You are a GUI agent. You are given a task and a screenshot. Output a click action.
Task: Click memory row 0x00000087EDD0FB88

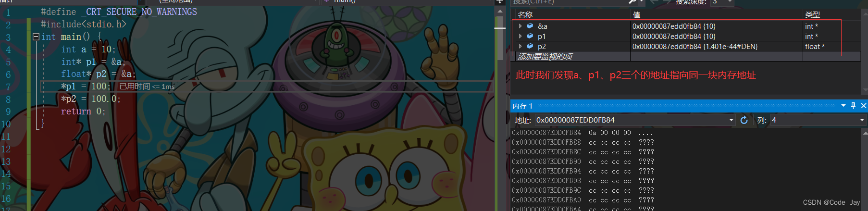tap(583, 142)
